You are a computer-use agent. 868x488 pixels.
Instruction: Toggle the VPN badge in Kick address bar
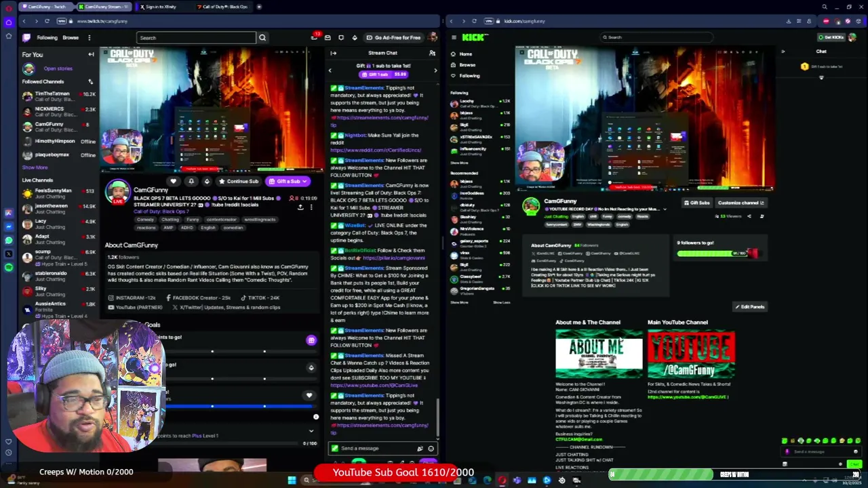click(x=489, y=21)
